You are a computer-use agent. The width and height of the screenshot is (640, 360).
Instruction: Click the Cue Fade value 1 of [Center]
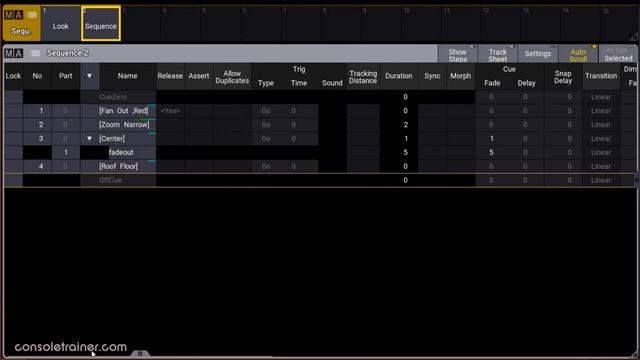[x=492, y=138]
